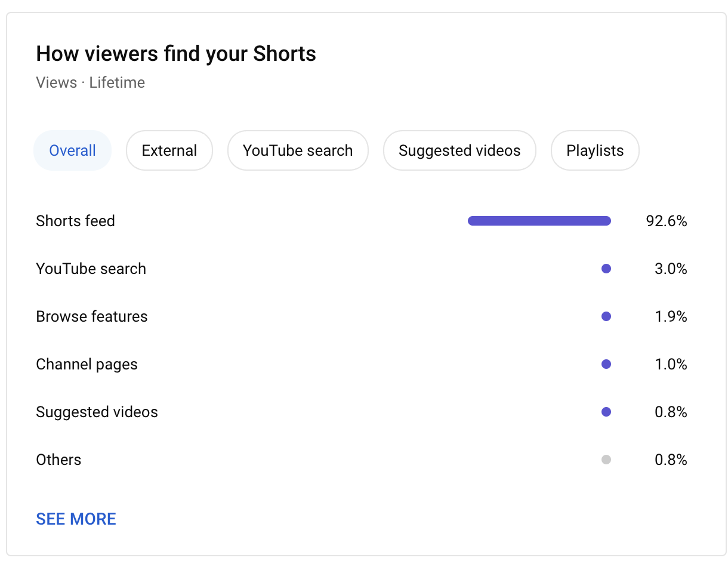Click the Browse features label
The width and height of the screenshot is (728, 567).
coord(92,316)
